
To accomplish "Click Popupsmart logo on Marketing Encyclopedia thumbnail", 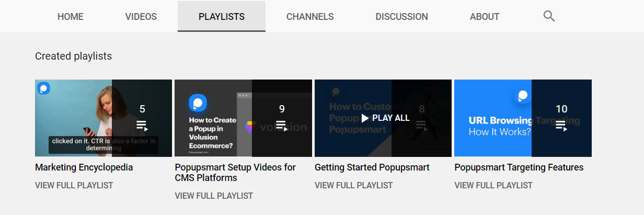I will (43, 88).
